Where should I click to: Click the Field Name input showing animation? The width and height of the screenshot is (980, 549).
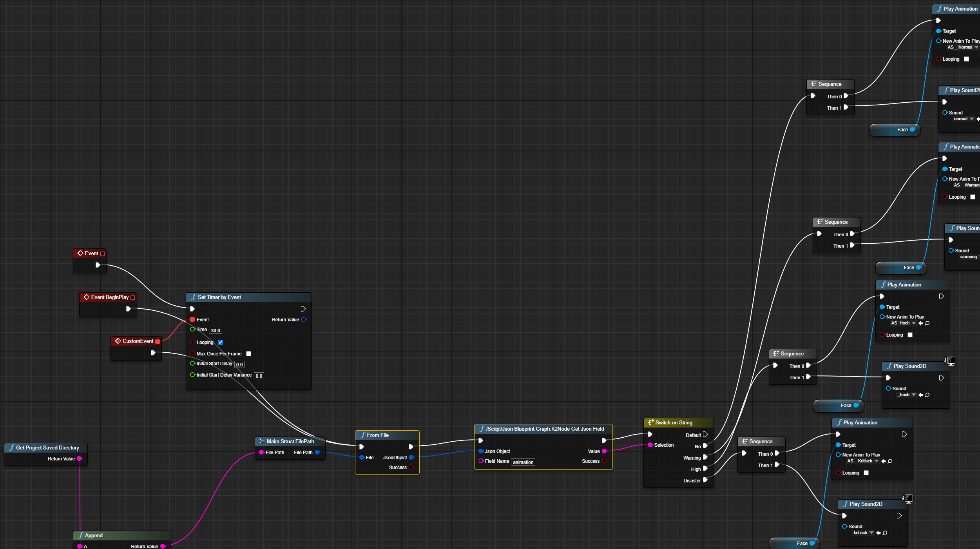click(523, 462)
